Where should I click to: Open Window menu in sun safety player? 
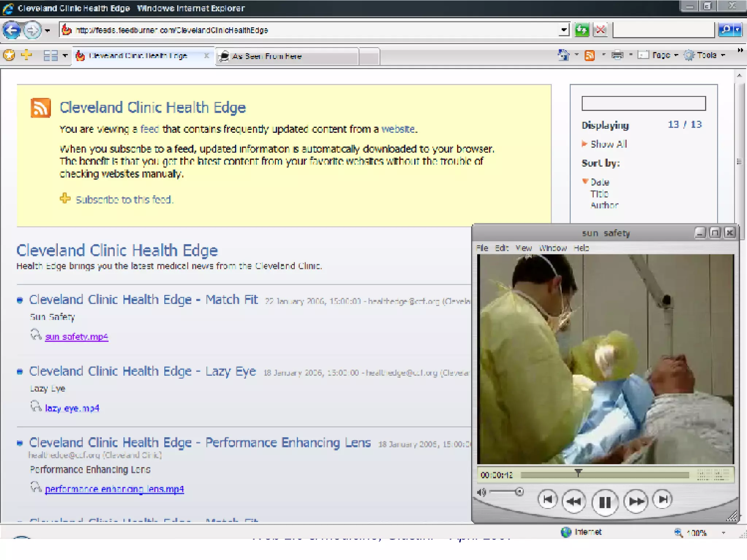pos(553,248)
